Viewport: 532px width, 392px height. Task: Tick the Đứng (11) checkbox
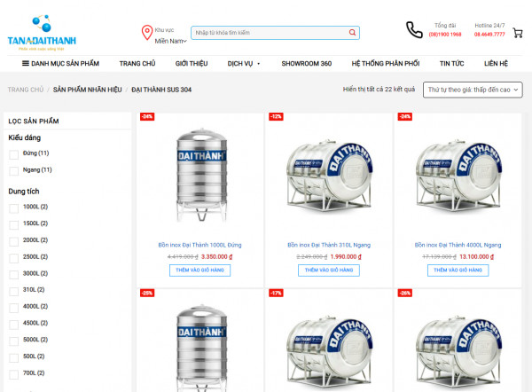click(x=14, y=154)
